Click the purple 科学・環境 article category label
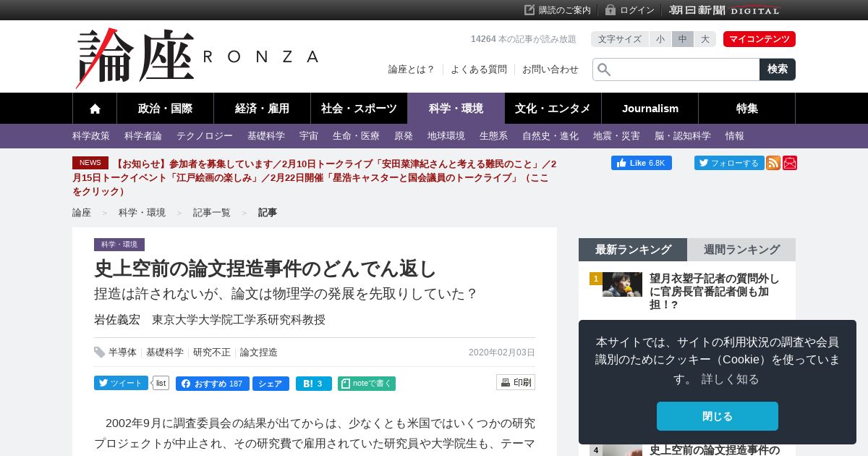868x456 pixels. [x=119, y=245]
